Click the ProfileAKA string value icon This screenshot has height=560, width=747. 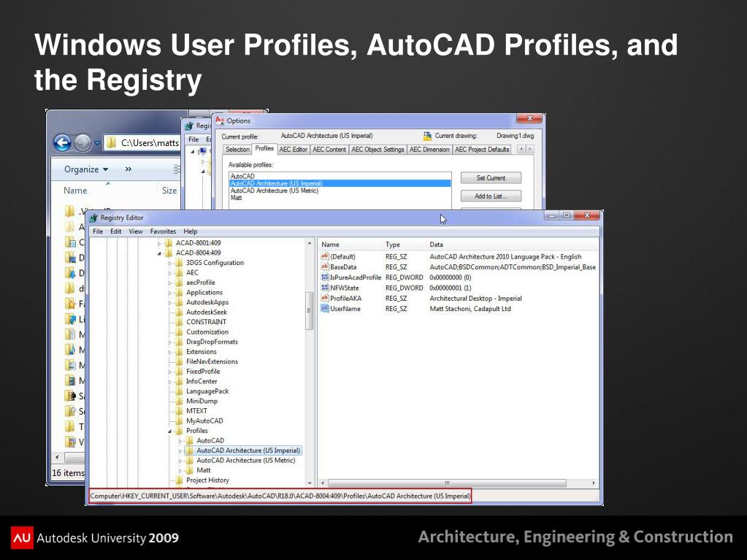325,298
